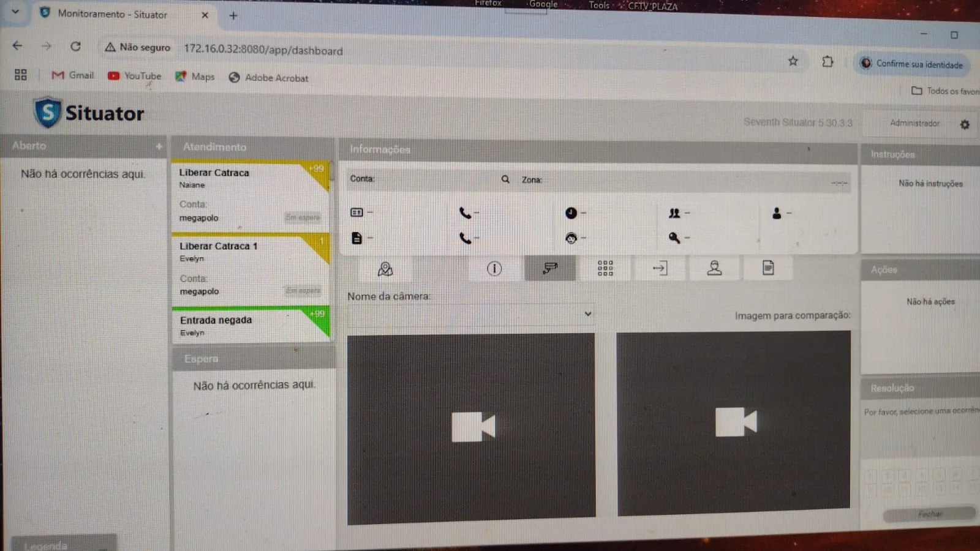Reload the page in browser
The height and width of the screenshot is (551, 980).
[75, 46]
